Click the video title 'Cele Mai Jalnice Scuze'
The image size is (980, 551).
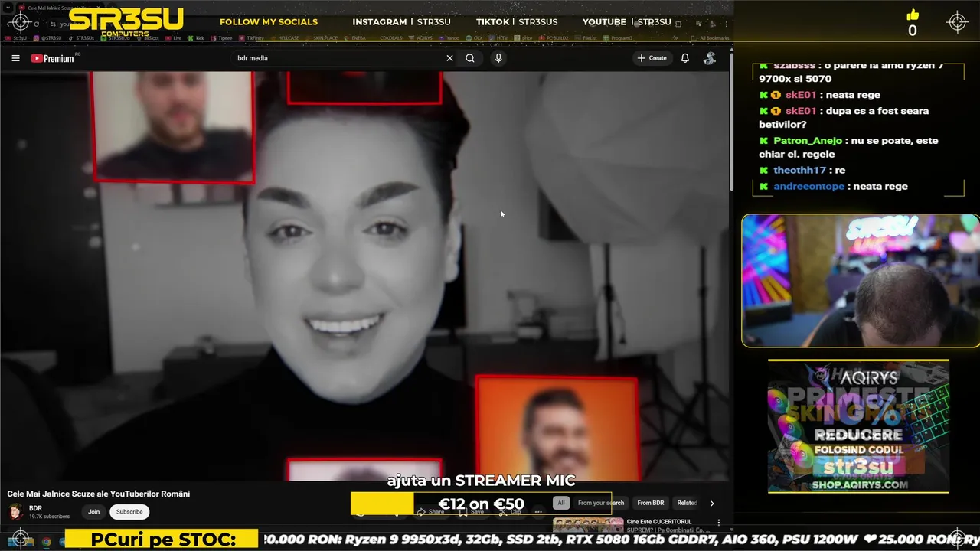coord(99,494)
